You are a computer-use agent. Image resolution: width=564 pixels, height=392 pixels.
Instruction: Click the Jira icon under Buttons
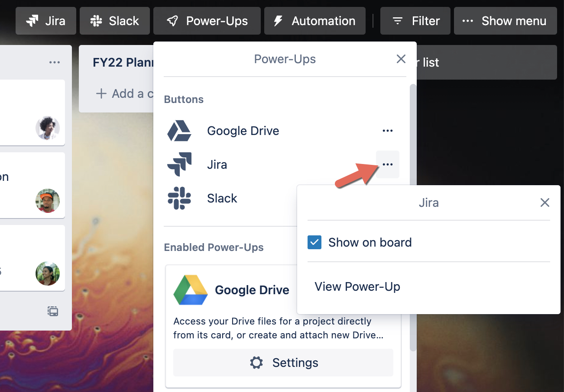179,164
